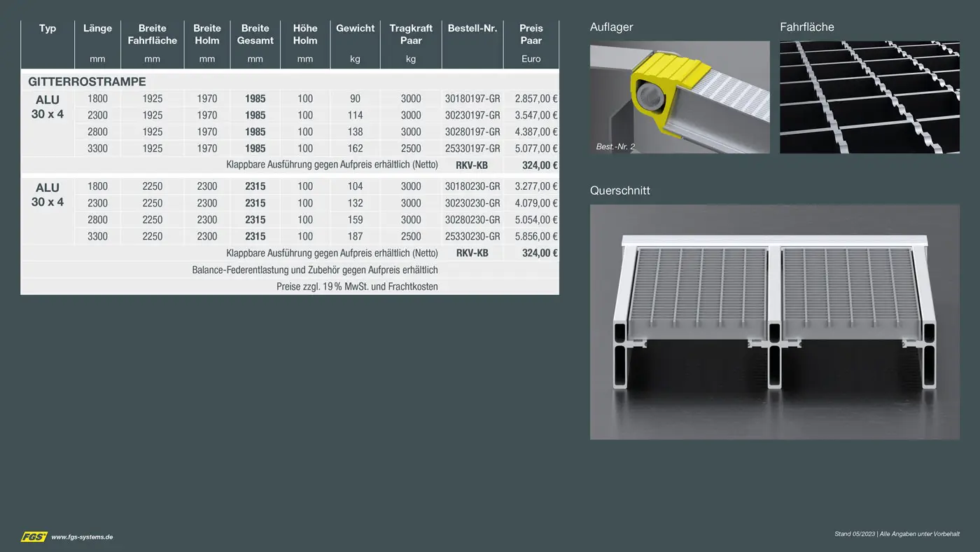Click the Preis Paar column header
The image size is (980, 552).
(531, 34)
